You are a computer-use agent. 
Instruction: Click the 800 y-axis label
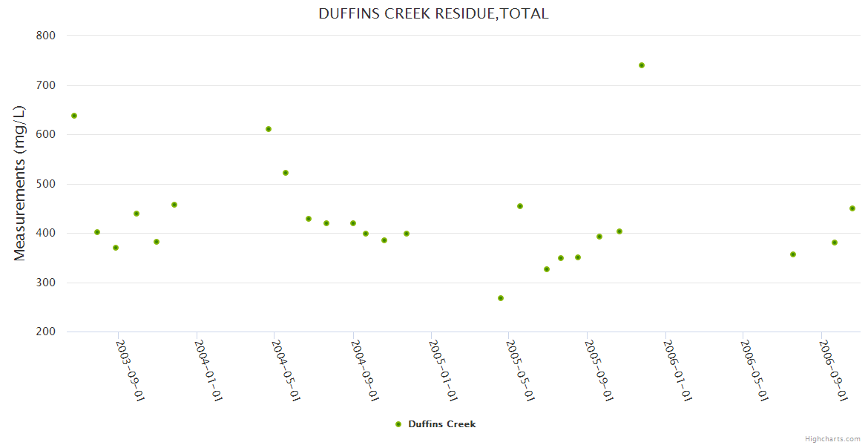(x=47, y=35)
